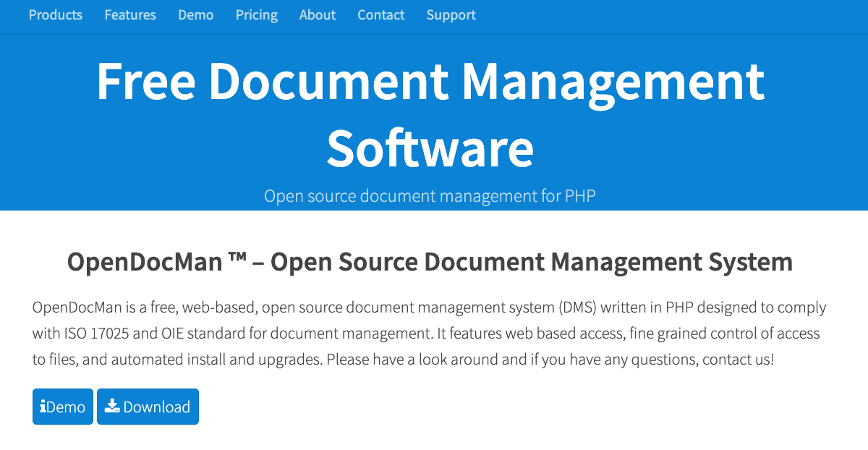View the Pricing page

[x=256, y=14]
